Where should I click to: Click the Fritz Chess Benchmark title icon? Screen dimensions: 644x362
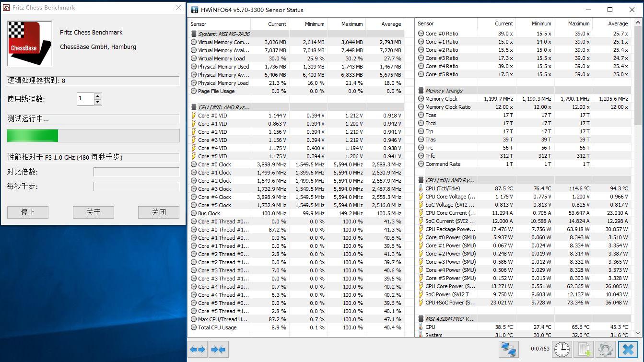tap(5, 8)
